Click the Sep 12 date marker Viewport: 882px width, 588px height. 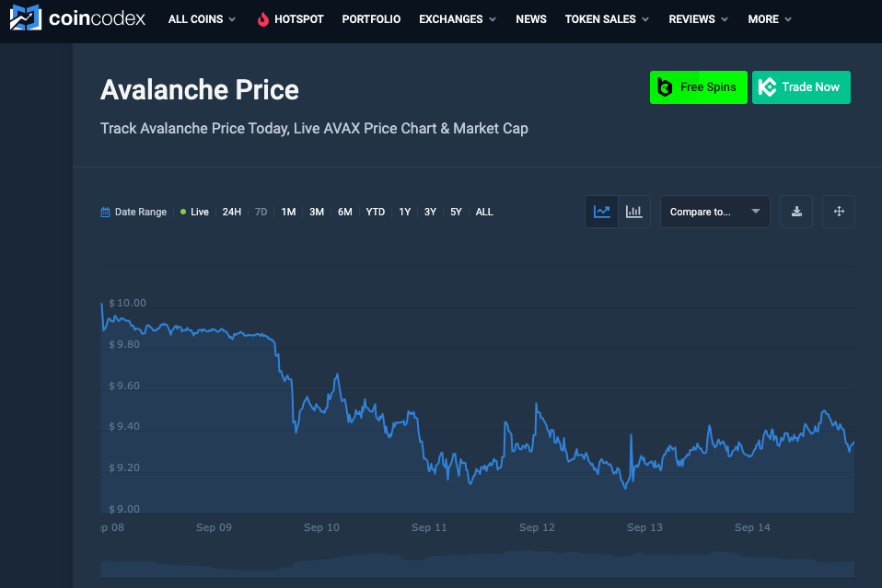tap(537, 527)
